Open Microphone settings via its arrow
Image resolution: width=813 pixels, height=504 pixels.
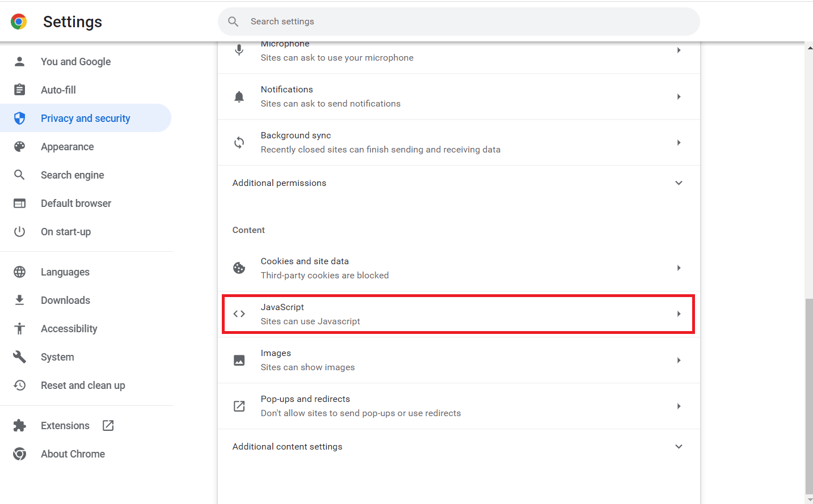click(679, 50)
